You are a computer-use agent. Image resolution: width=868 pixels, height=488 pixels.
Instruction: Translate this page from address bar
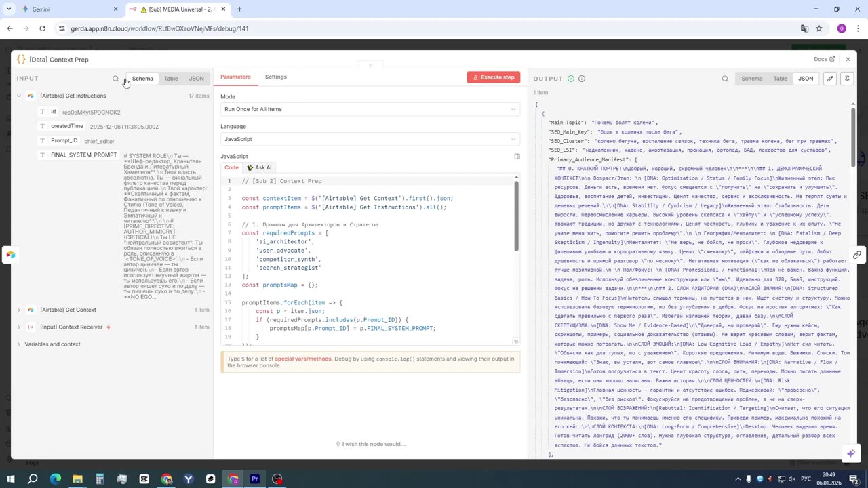804,28
